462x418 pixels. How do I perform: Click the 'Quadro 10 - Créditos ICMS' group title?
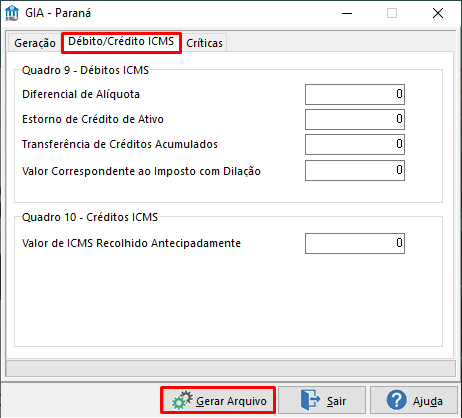click(90, 217)
